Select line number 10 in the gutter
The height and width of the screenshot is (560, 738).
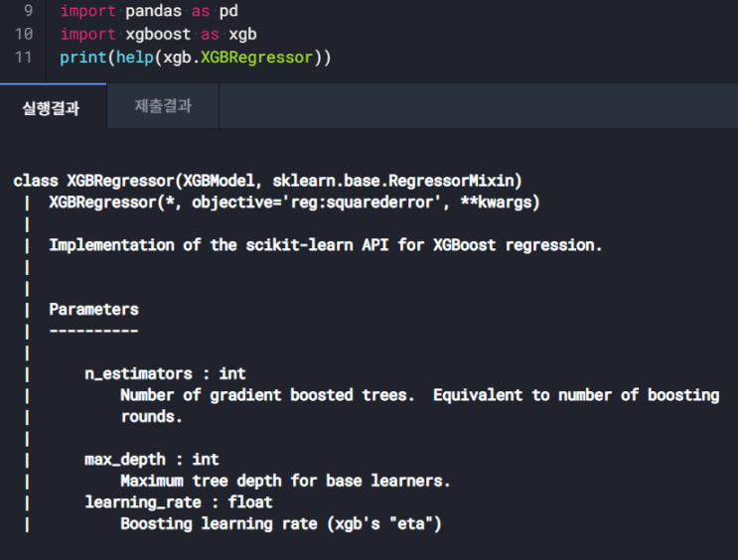click(x=24, y=35)
